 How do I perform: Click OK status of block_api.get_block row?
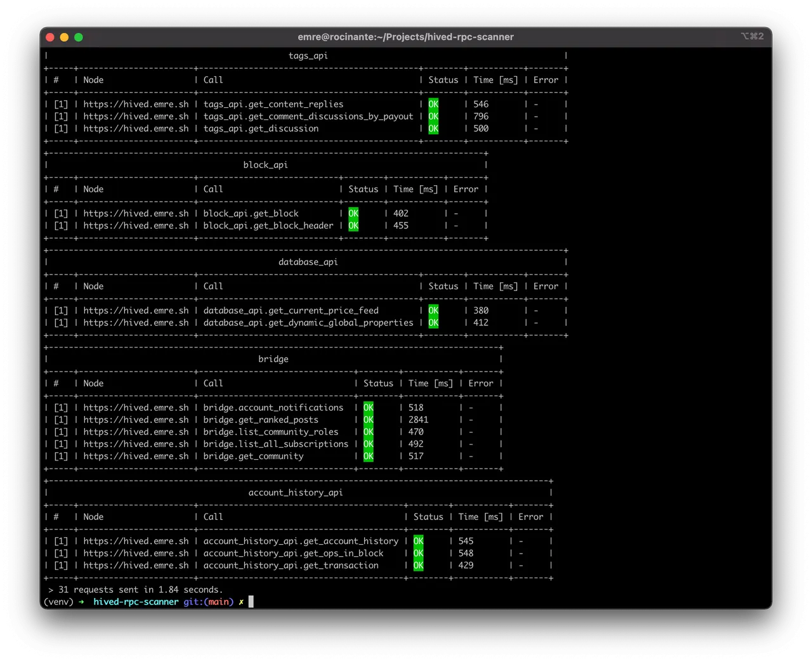[x=353, y=213]
